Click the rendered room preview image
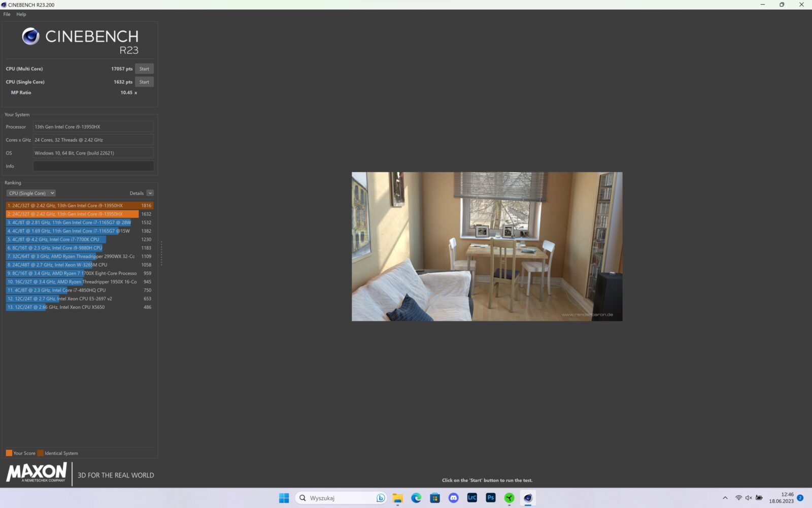Screen dimensions: 812x508 click(x=487, y=246)
